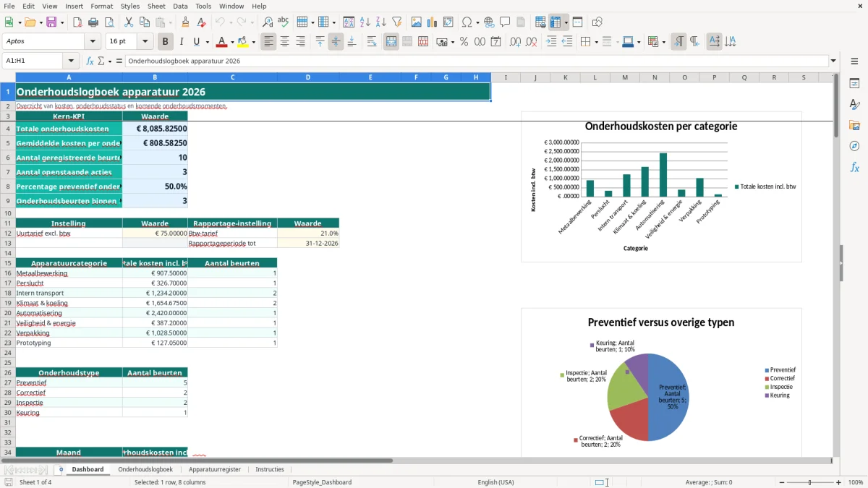The image size is (868, 488).
Task: Click the 100% zoom level
Action: coord(856,482)
